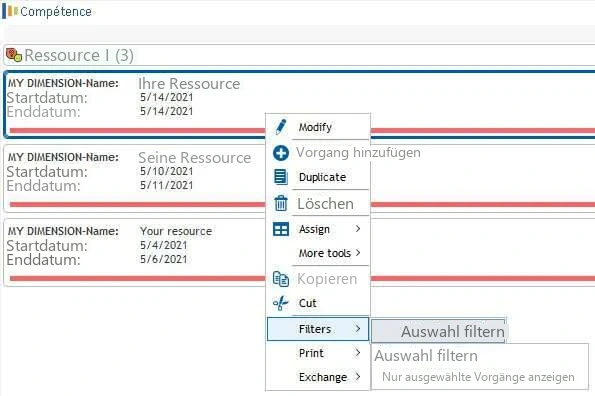Expand the arrow next to Exchange
The height and width of the screenshot is (396, 595).
click(x=357, y=377)
